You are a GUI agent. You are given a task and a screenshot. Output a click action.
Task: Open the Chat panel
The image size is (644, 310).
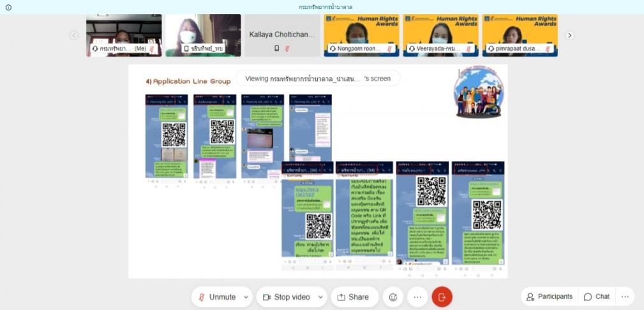597,297
